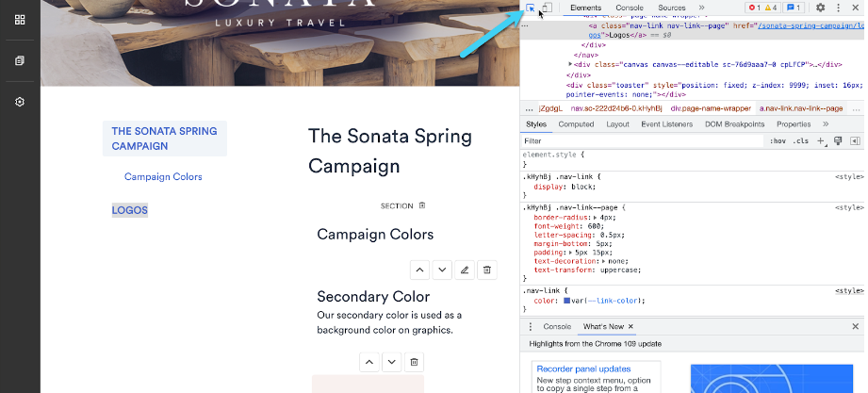Delete the Secondary Color block

[x=414, y=362]
